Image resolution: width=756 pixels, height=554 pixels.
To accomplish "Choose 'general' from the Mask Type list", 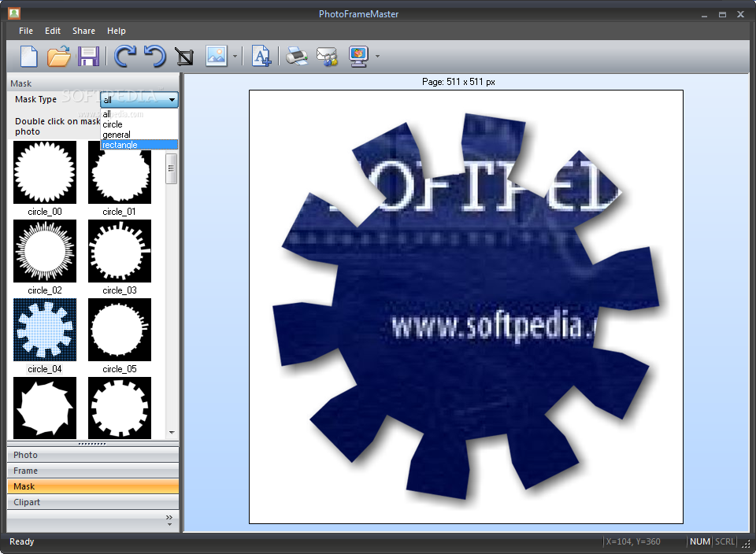I will (x=139, y=135).
